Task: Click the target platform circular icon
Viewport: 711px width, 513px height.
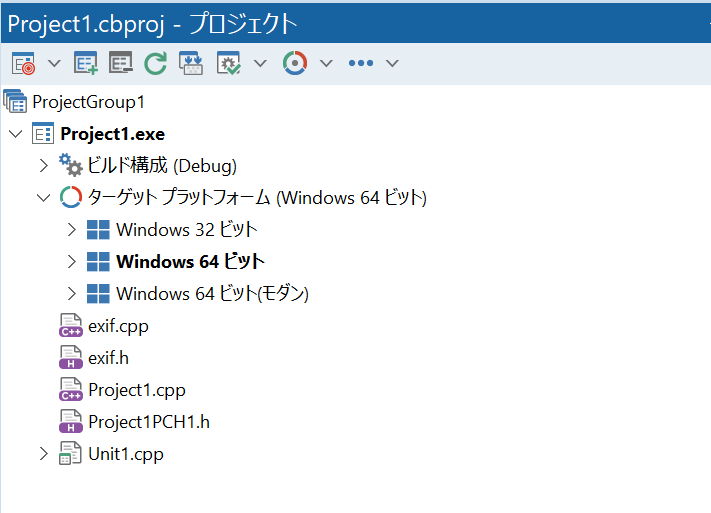Action: pos(294,63)
